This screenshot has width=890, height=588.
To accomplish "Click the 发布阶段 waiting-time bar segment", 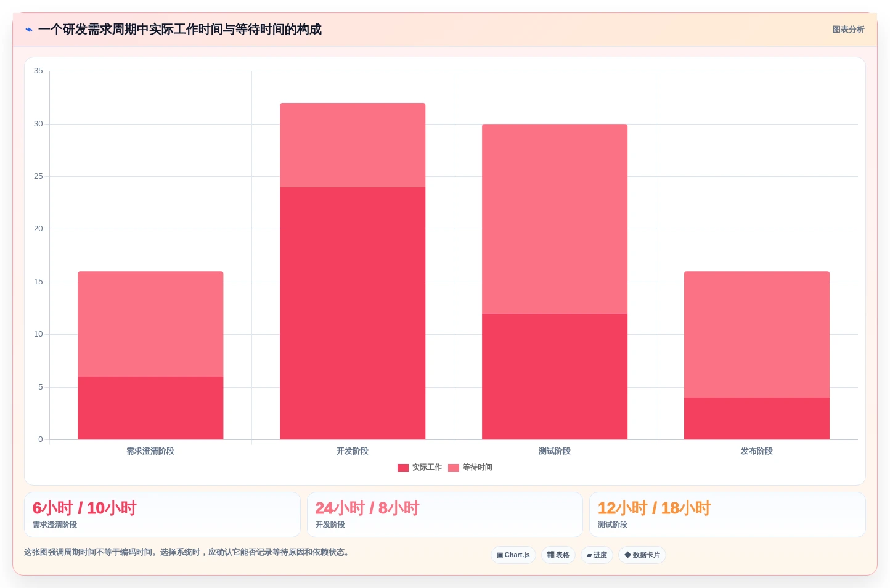I will [x=757, y=334].
